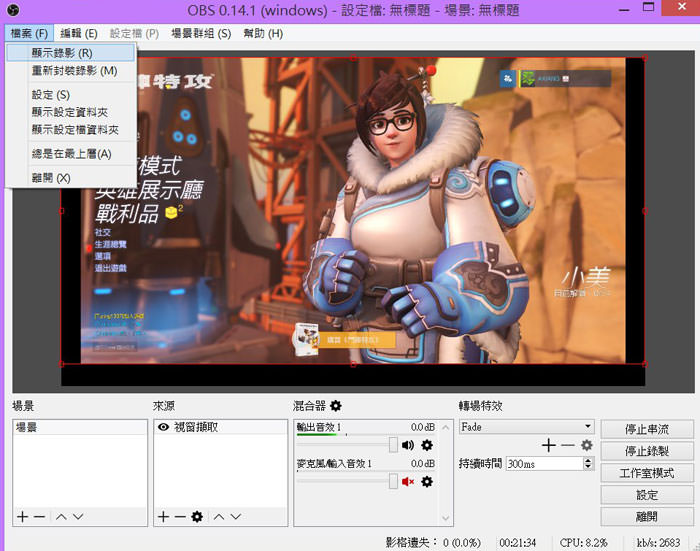
Task: Remove the scene with minus icon
Action: pyautogui.click(x=40, y=517)
